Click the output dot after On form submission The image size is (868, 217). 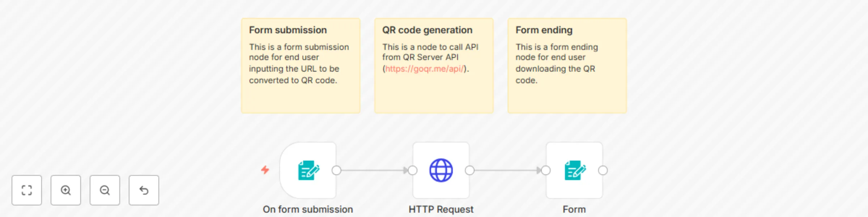(x=337, y=170)
